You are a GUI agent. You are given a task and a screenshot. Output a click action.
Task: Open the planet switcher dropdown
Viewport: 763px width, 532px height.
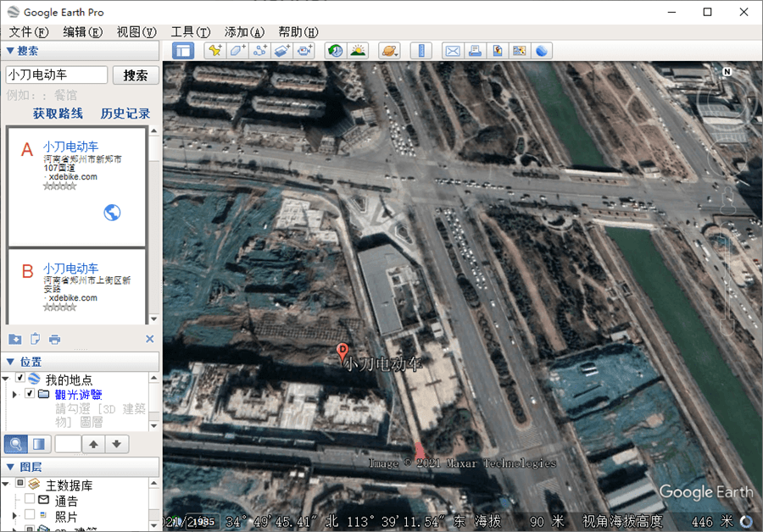pos(390,51)
